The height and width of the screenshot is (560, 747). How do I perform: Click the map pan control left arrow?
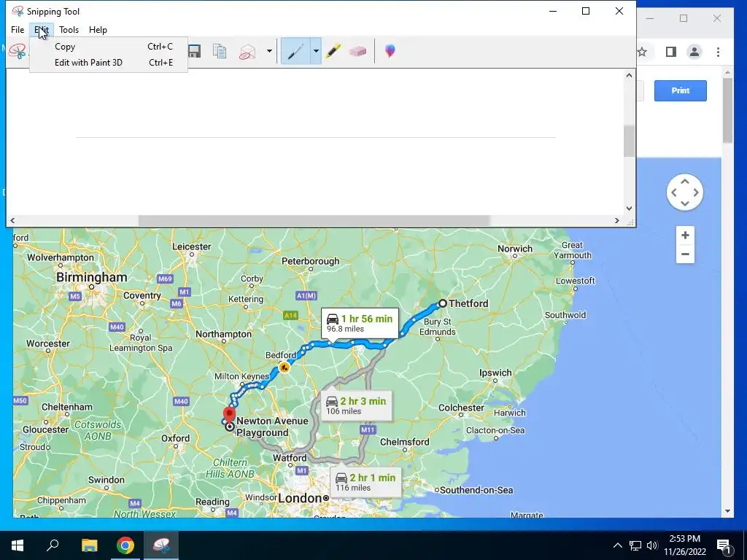pyautogui.click(x=673, y=192)
